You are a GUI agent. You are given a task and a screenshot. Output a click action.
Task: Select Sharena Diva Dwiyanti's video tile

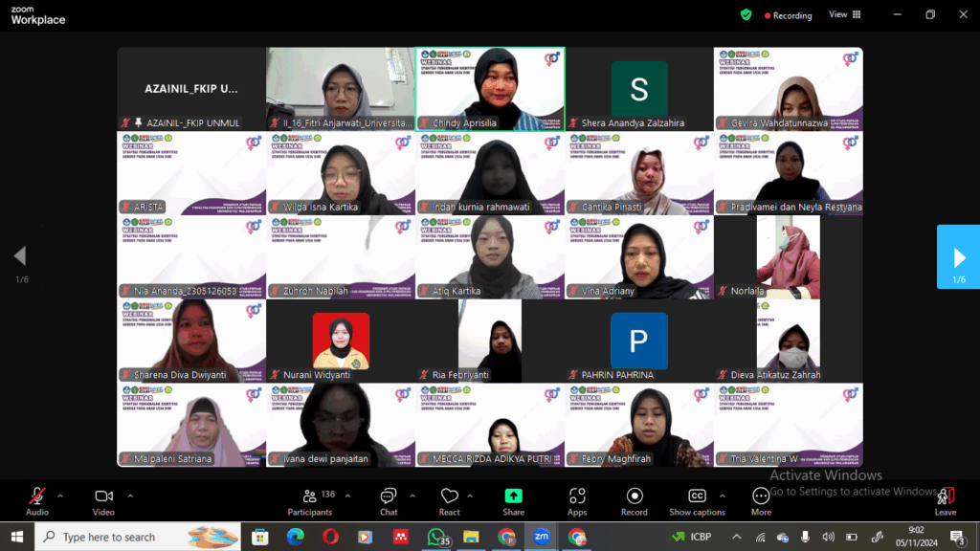point(191,342)
